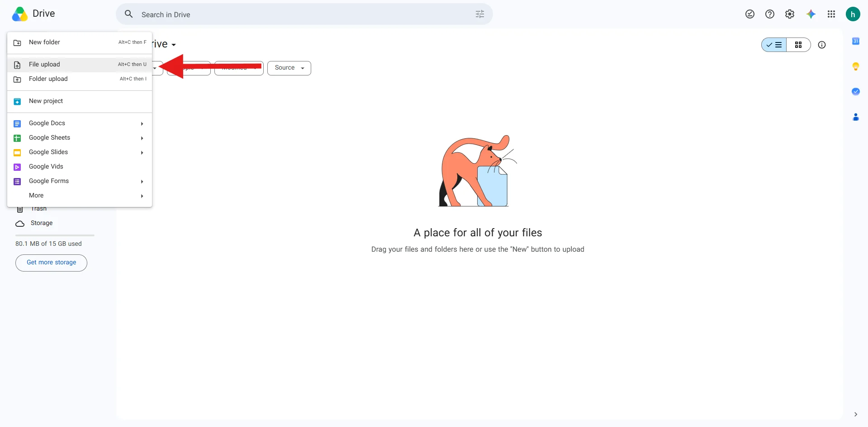
Task: Open advanced search filter options icon
Action: [480, 14]
